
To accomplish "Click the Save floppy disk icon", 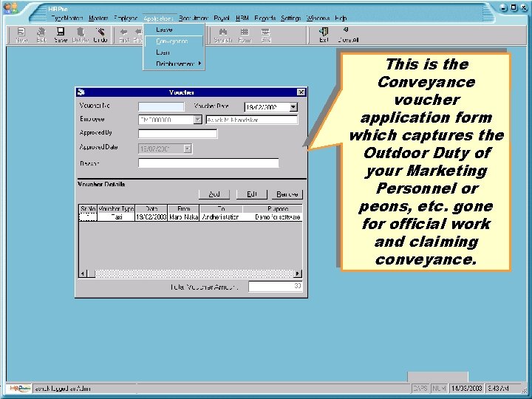I will [61, 35].
